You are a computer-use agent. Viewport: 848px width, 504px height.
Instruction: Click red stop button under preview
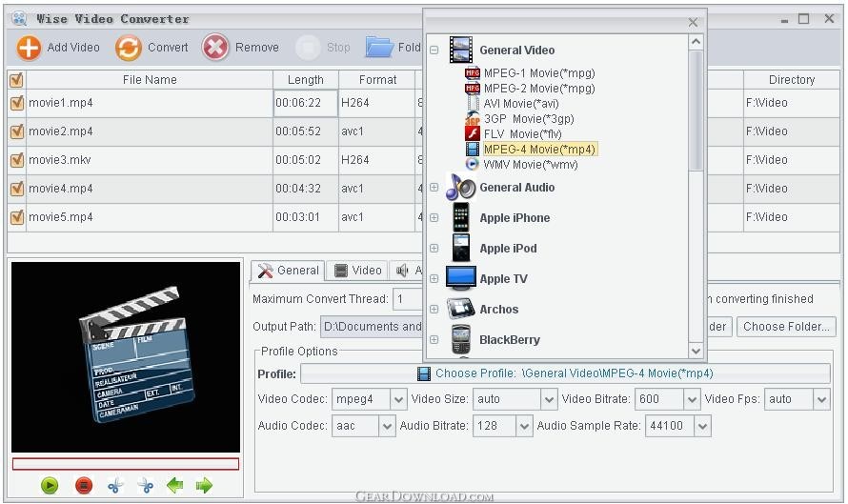click(84, 485)
